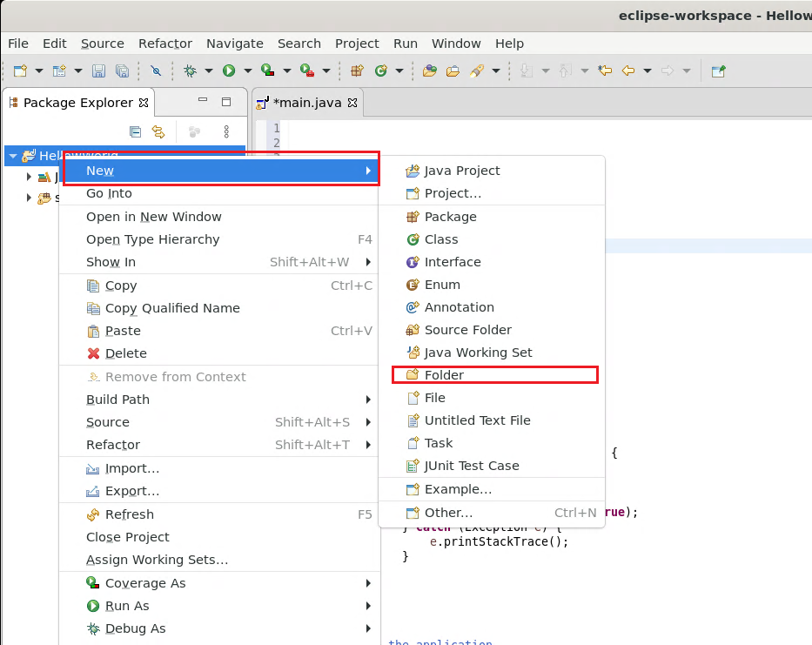812x645 pixels.
Task: Select Source Folder in New submenu
Action: pyautogui.click(x=492, y=330)
